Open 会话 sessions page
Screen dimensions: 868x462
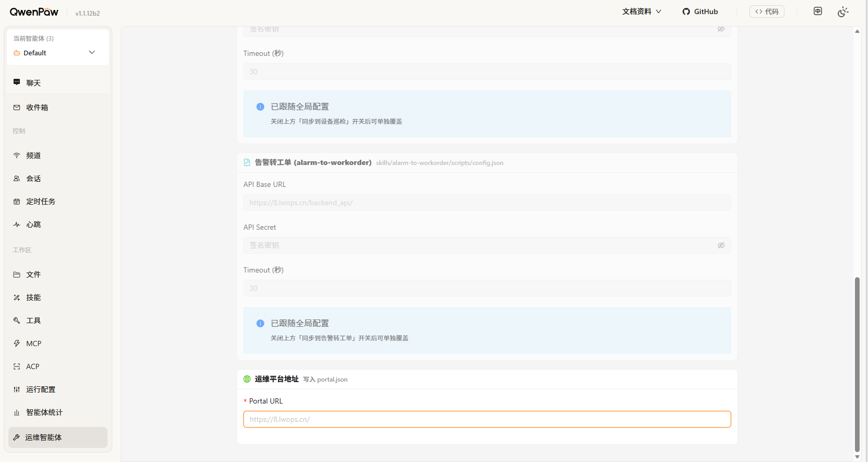[x=58, y=179]
